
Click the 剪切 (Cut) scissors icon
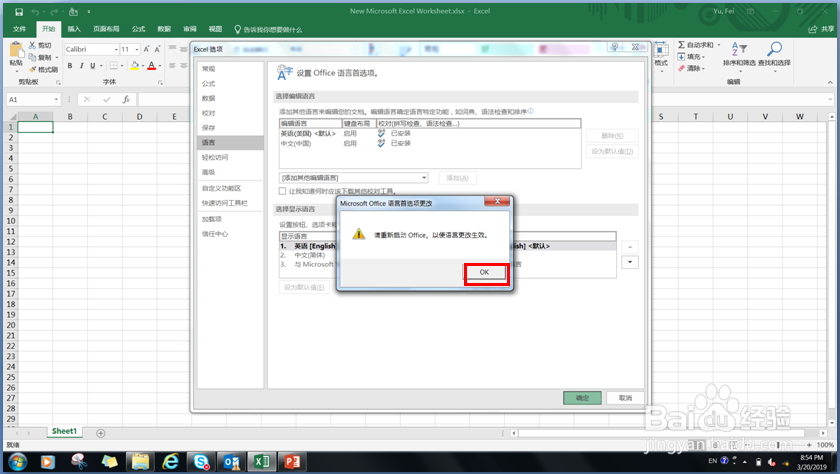pyautogui.click(x=33, y=46)
